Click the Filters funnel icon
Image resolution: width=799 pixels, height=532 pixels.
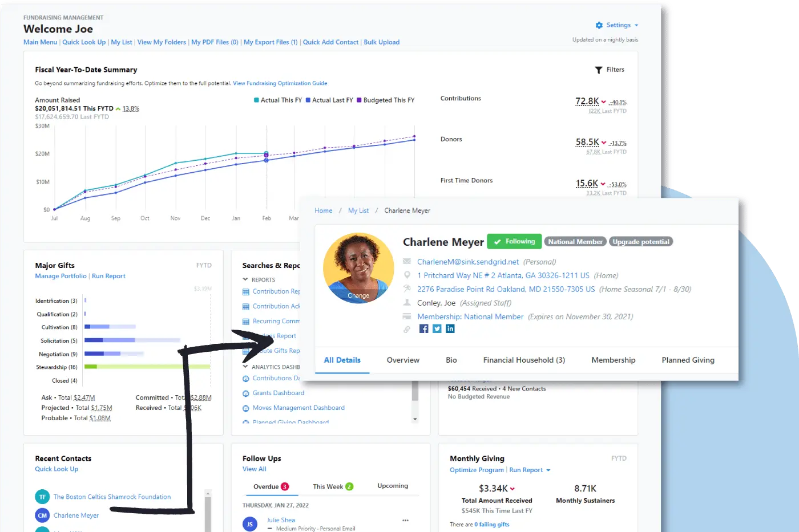[x=599, y=70]
